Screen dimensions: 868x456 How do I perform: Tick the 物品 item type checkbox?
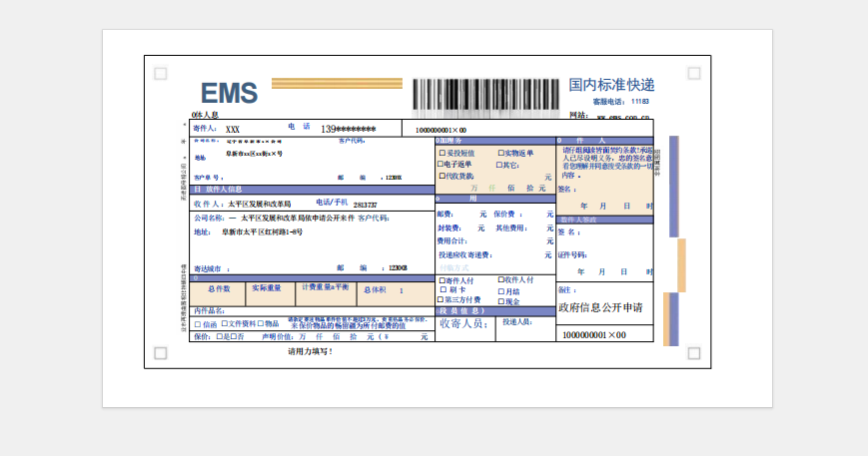coord(261,323)
